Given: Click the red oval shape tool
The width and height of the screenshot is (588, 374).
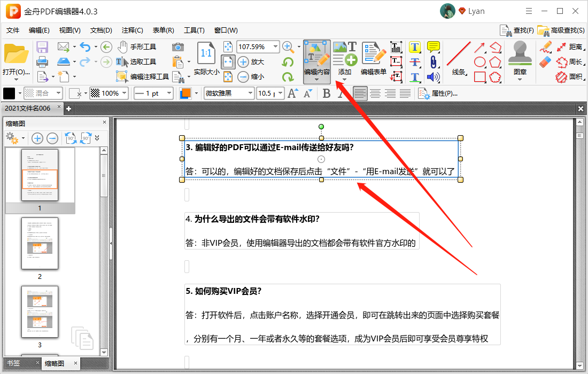Looking at the screenshot, I should (x=479, y=62).
